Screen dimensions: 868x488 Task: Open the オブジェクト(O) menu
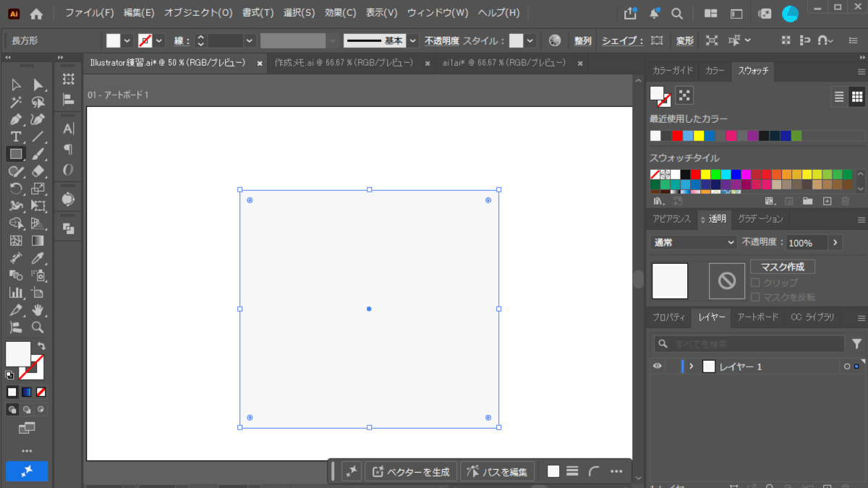(x=198, y=13)
